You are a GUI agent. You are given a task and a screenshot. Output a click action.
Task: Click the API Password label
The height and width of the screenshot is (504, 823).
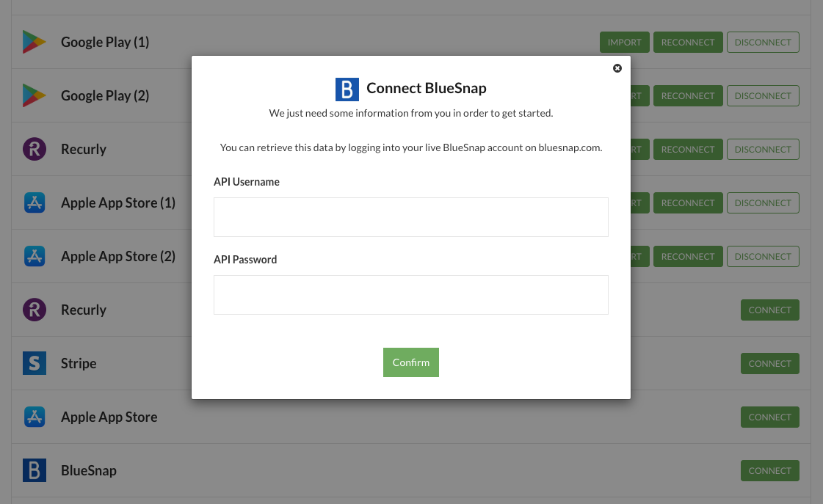pyautogui.click(x=245, y=260)
